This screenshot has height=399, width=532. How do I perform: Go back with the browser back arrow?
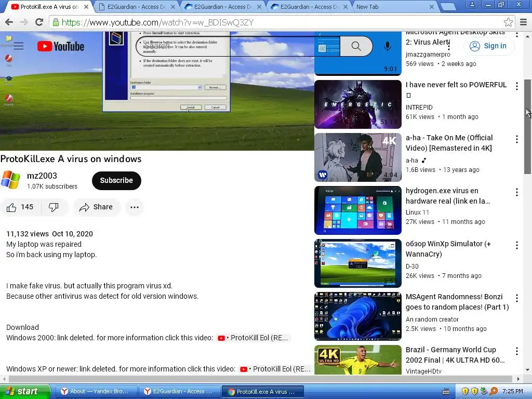tap(9, 22)
